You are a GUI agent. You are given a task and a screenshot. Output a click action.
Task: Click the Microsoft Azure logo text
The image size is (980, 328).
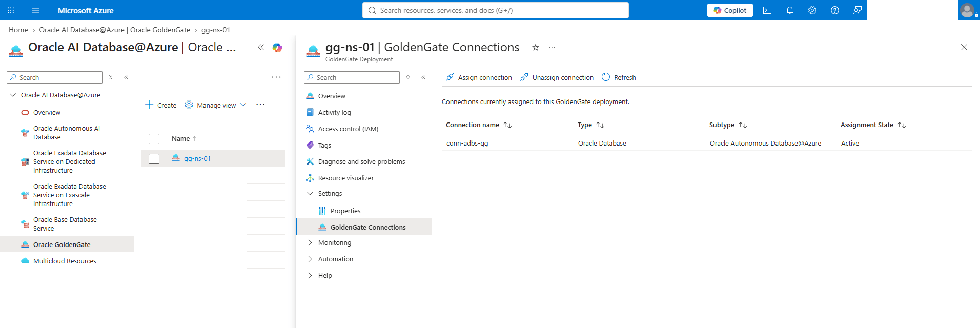(x=86, y=10)
